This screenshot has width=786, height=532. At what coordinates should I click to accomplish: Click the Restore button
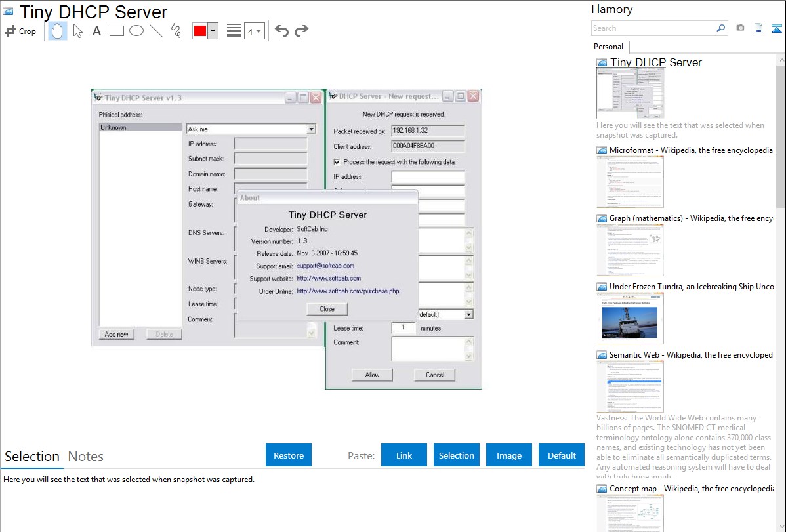(x=289, y=455)
